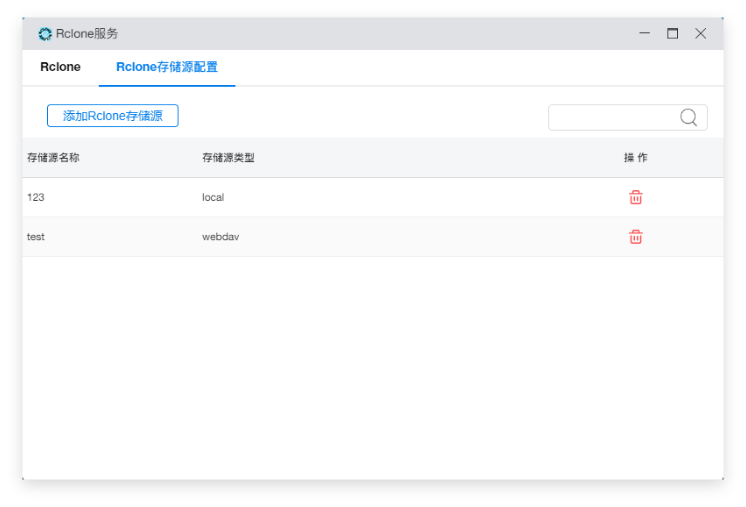
Task: Click the 添加Rclone存储源 button
Action: click(113, 116)
